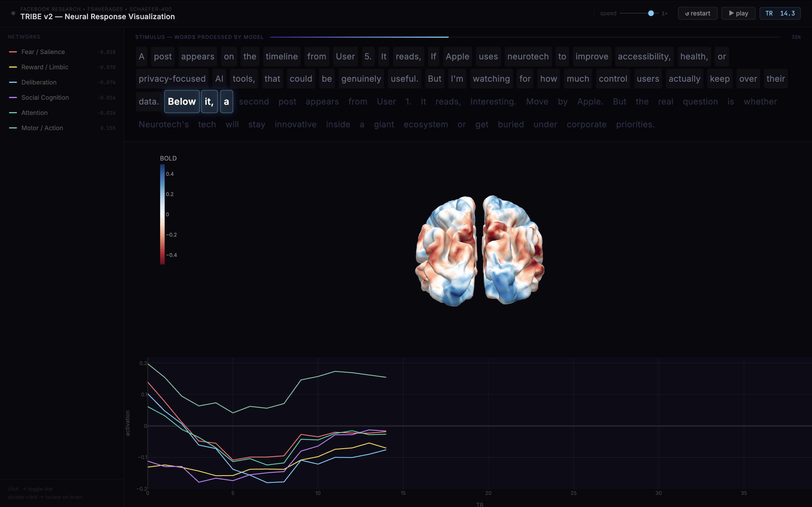Click the BOLD colorbar scale
This screenshot has height=507, width=812.
162,214
